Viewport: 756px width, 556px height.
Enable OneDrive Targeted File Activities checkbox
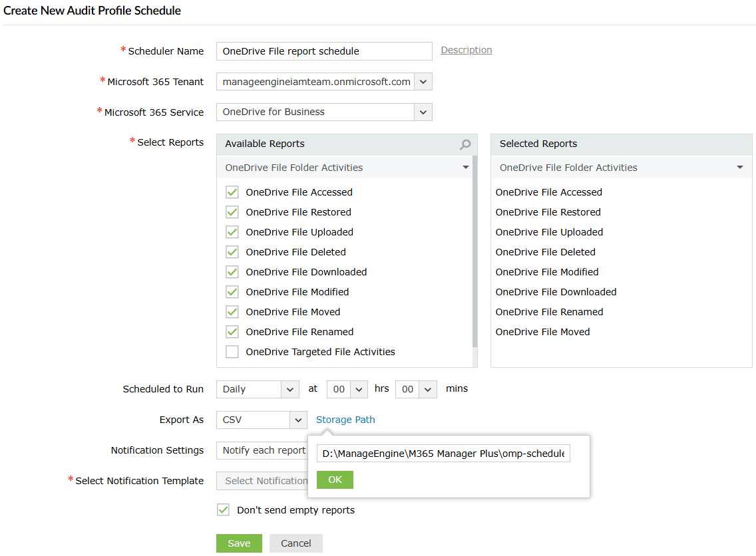[x=232, y=352]
